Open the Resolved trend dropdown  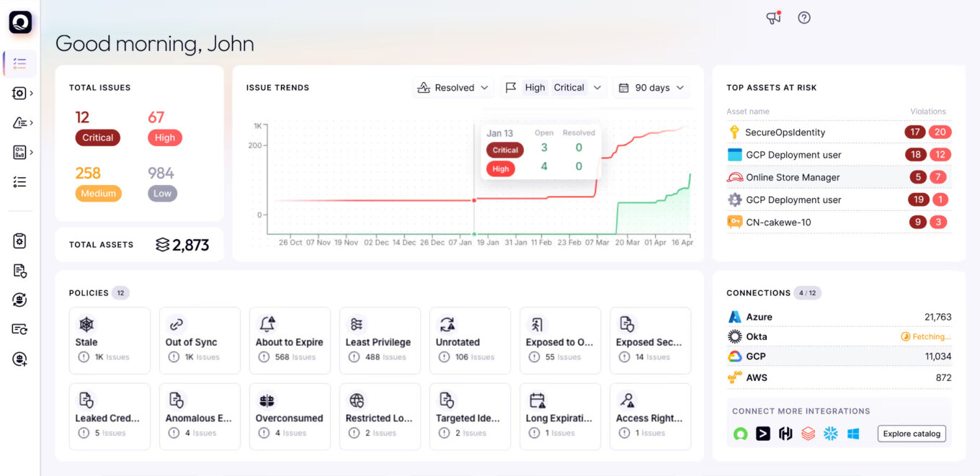pyautogui.click(x=454, y=88)
